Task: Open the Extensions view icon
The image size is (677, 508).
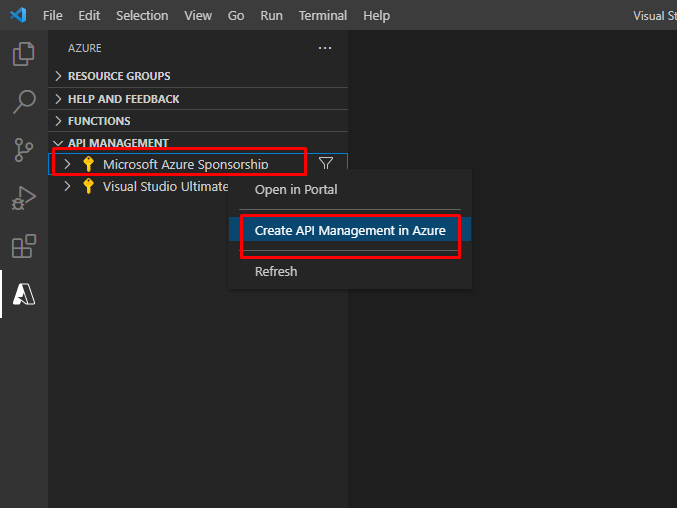Action: tap(24, 246)
